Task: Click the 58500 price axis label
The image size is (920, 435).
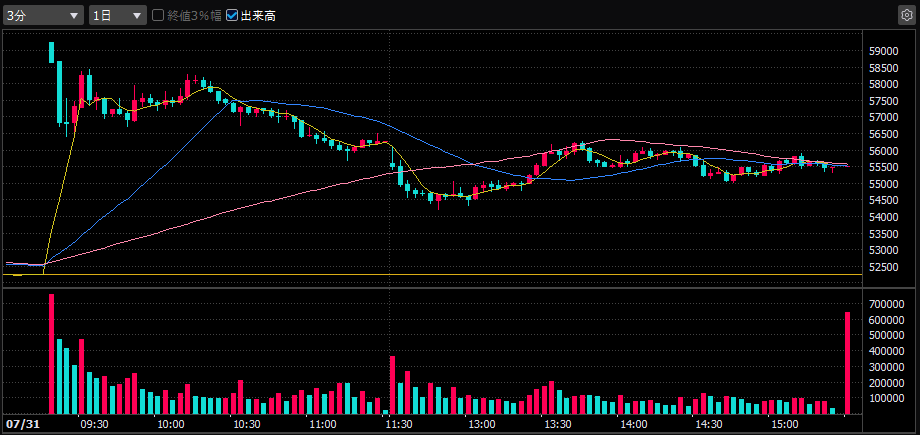Action: tap(883, 68)
